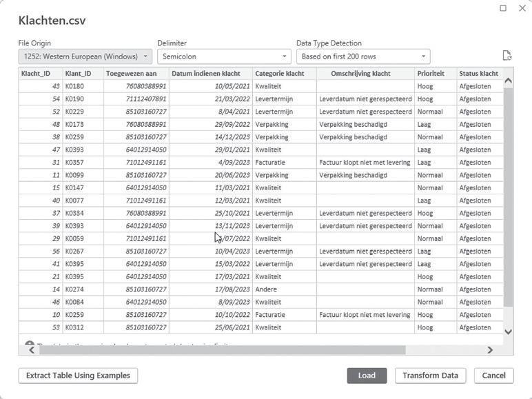Click the Klachten.csv dialog title
The height and width of the screenshot is (399, 532).
(x=52, y=21)
